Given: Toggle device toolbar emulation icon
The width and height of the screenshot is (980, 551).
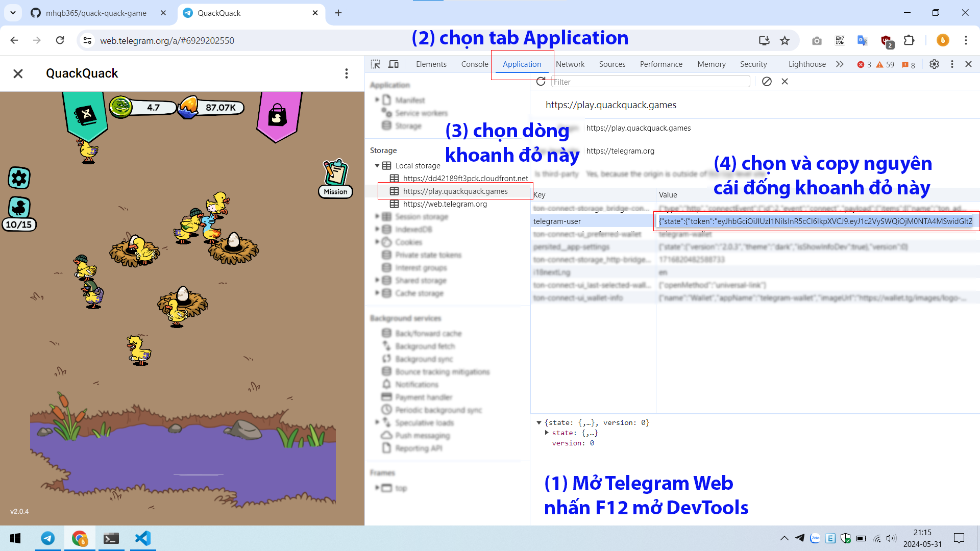Looking at the screenshot, I should [x=394, y=64].
